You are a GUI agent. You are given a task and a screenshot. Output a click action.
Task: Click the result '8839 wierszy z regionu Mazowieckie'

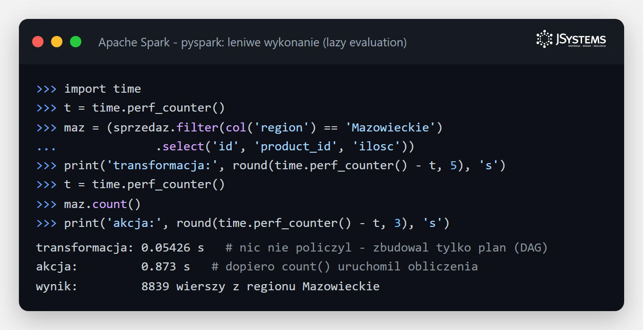click(261, 287)
